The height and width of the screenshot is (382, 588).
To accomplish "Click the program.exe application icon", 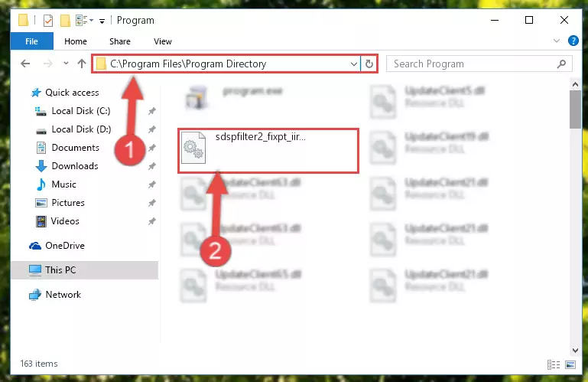I will coord(197,97).
